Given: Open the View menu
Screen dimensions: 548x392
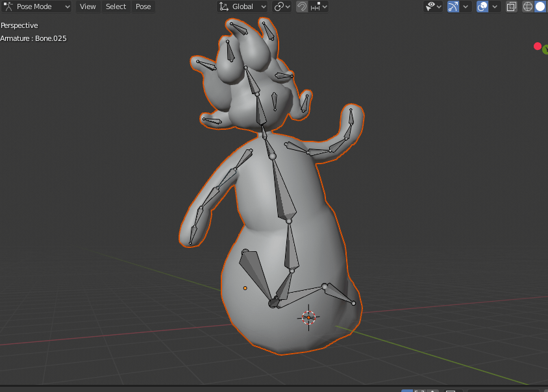Looking at the screenshot, I should point(88,6).
